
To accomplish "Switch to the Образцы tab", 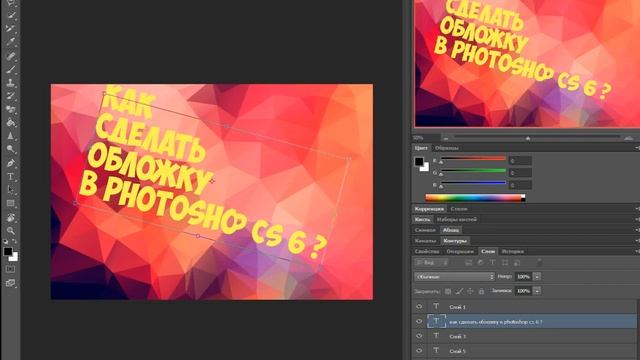I will click(x=447, y=148).
